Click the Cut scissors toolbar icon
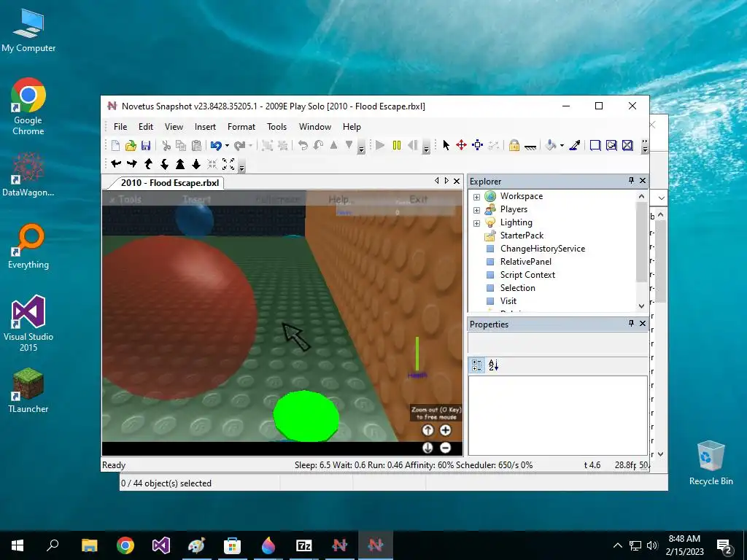This screenshot has width=747, height=560. coord(166,145)
